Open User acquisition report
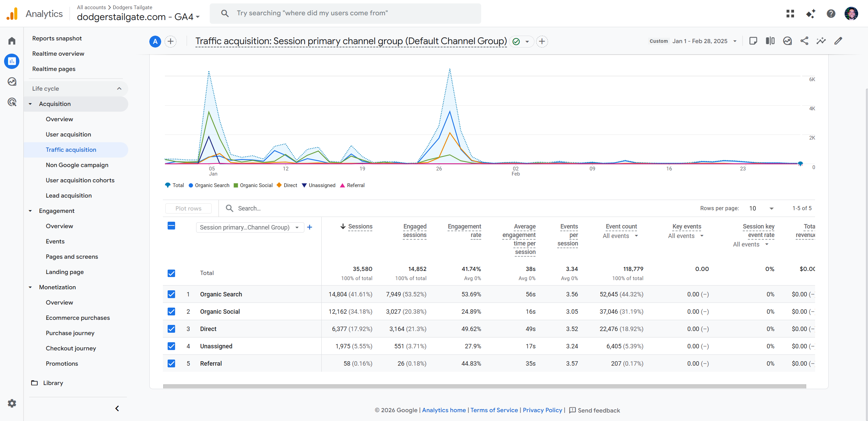The width and height of the screenshot is (868, 421). click(68, 134)
